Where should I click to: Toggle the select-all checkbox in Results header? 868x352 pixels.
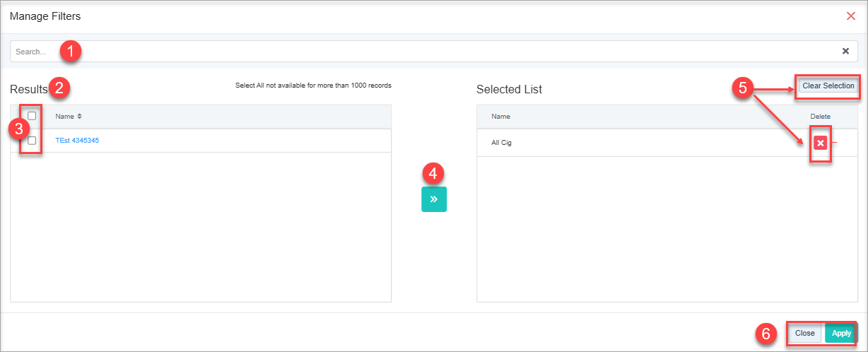tap(32, 116)
